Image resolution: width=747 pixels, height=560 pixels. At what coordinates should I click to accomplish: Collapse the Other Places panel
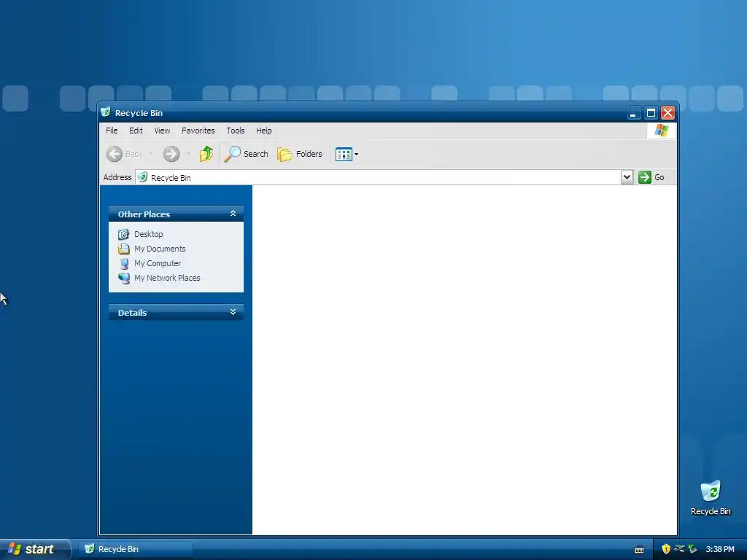pyautogui.click(x=233, y=214)
